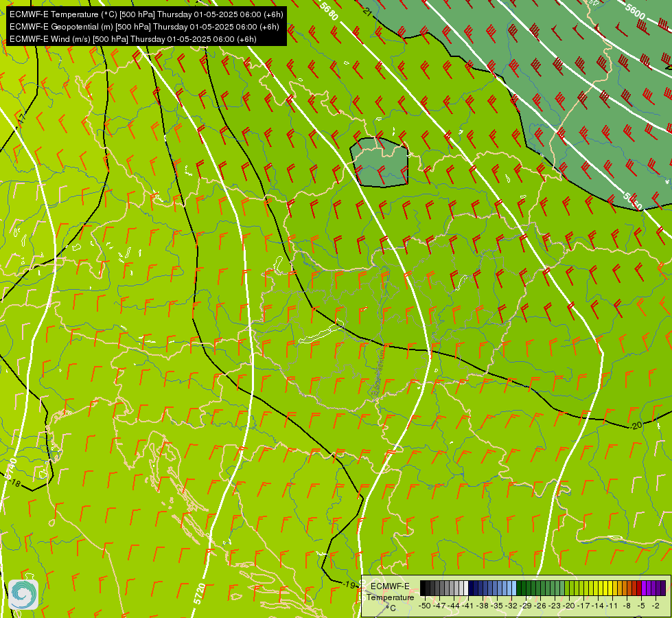The height and width of the screenshot is (618, 672).
Task: Select the ECMWF-E Wind 500 hPa title line
Action: pos(133,39)
